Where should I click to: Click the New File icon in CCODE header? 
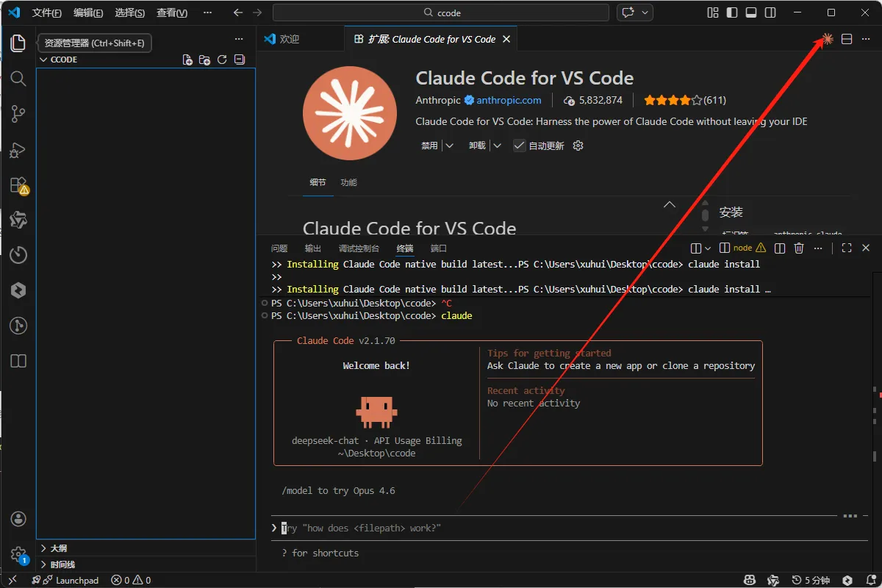tap(187, 60)
